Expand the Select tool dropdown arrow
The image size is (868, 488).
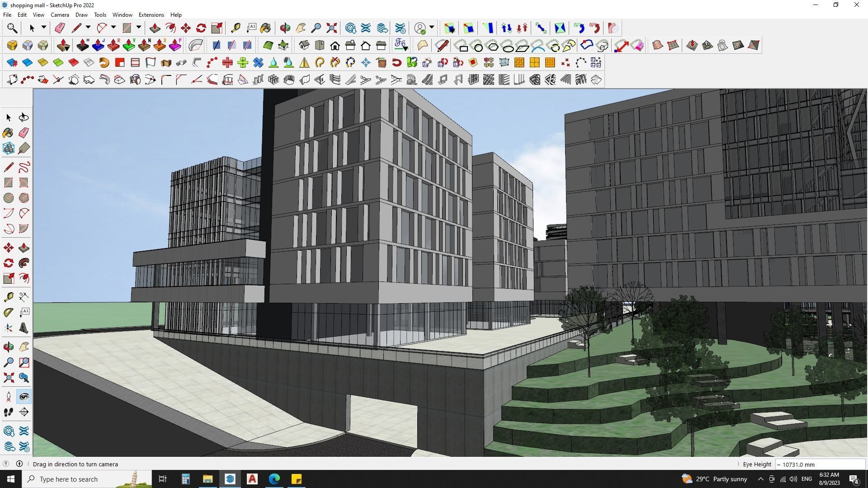[x=44, y=28]
